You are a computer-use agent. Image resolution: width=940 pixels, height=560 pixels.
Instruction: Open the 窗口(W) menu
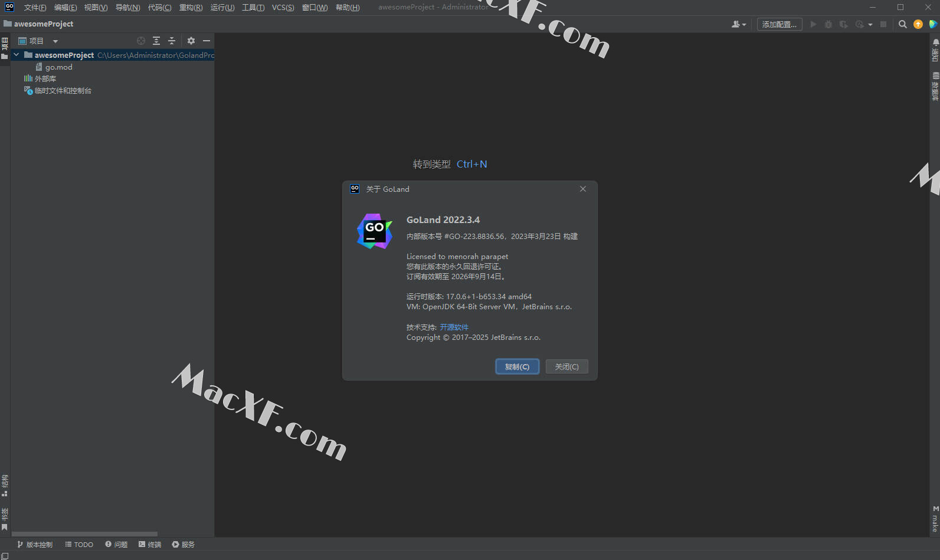pyautogui.click(x=315, y=8)
